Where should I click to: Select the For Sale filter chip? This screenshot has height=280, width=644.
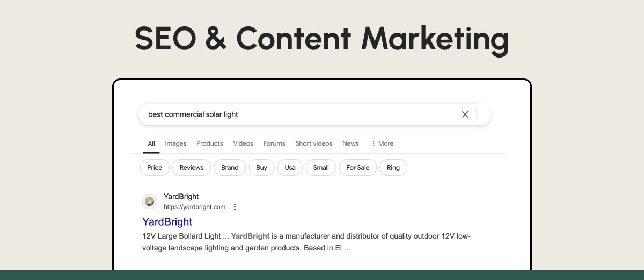click(358, 168)
